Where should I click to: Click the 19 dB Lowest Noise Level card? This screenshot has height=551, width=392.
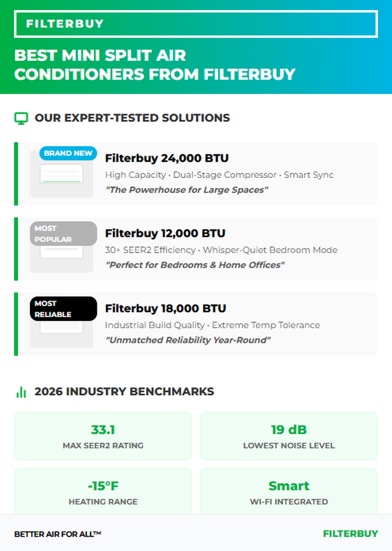click(x=289, y=436)
